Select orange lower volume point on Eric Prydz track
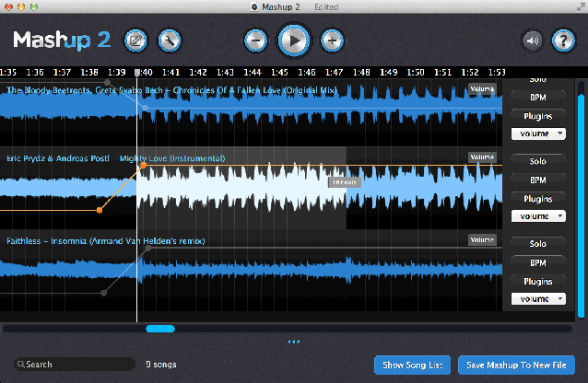588x383 pixels. tap(100, 210)
